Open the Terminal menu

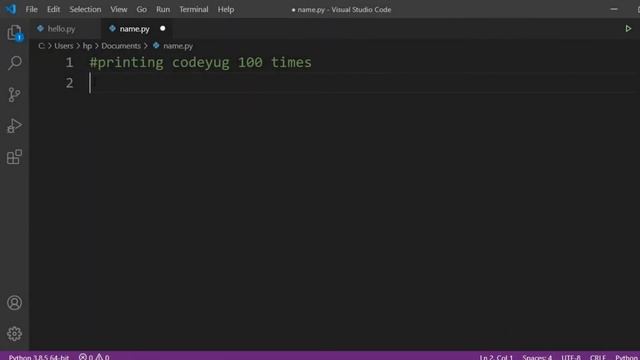point(194,9)
